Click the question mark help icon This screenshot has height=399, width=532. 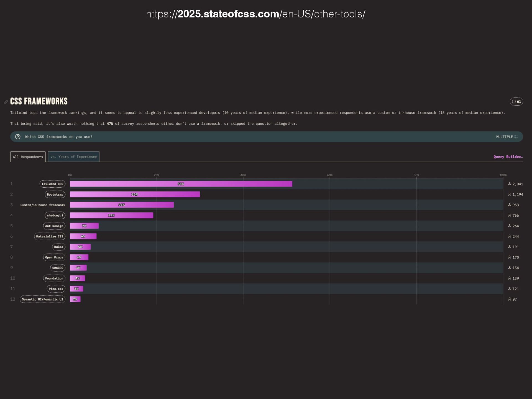point(18,137)
